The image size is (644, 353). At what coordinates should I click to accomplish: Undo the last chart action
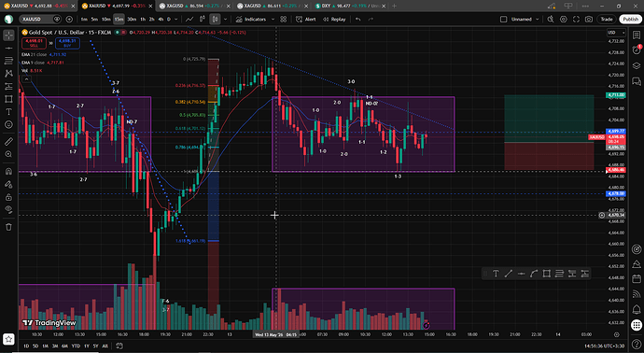pyautogui.click(x=358, y=20)
